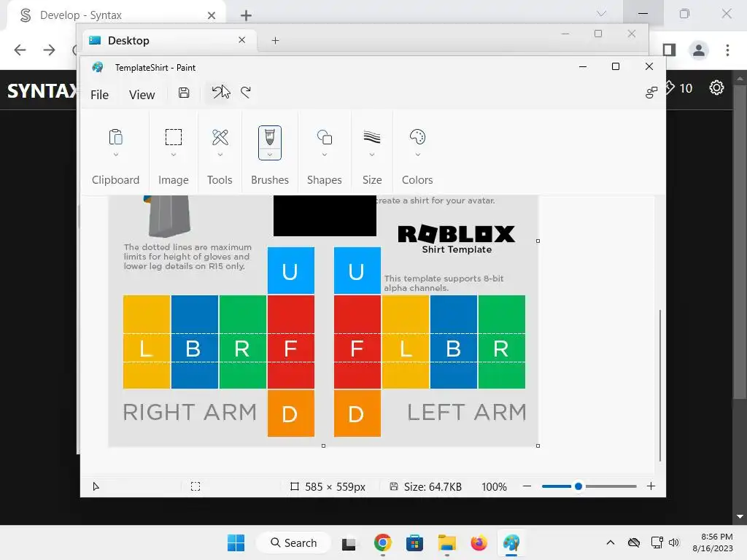Open Task View on the taskbar
Image resolution: width=747 pixels, height=560 pixels.
(x=349, y=543)
